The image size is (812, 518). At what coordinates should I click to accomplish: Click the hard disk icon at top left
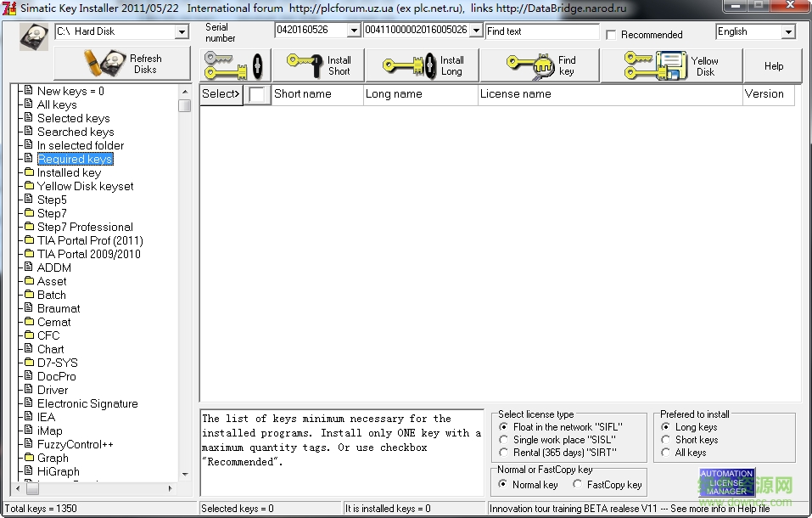coord(34,37)
